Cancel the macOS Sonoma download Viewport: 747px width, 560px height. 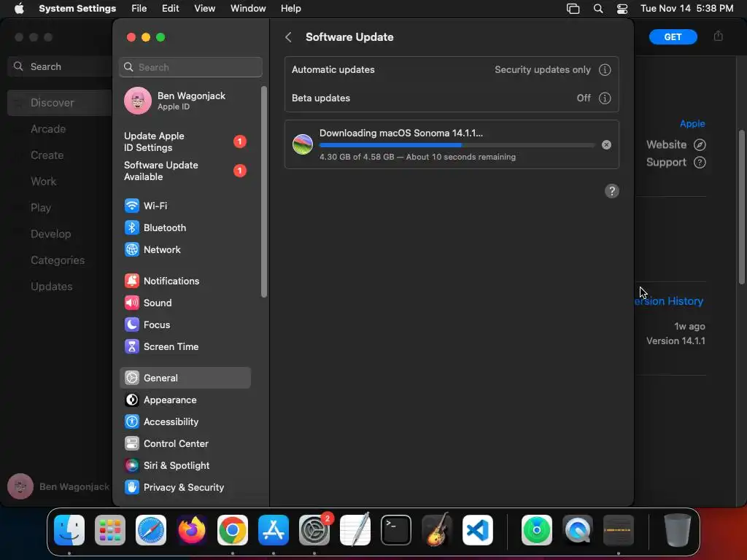[606, 145]
